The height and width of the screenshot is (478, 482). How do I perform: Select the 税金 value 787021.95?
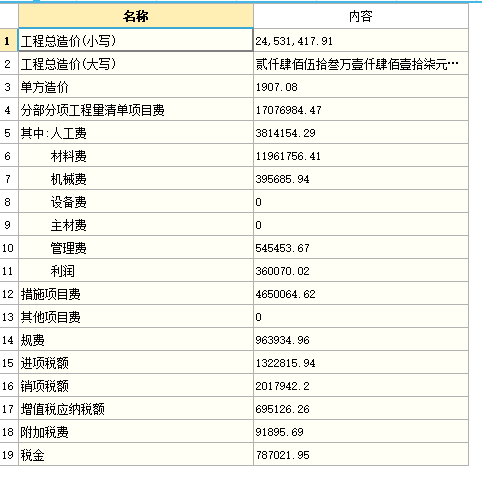(x=361, y=454)
